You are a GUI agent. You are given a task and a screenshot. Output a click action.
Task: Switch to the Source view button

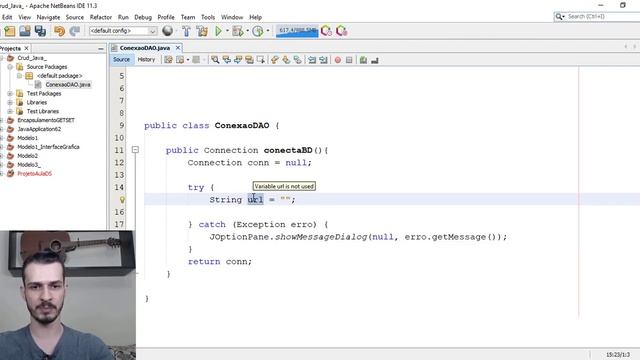click(121, 60)
